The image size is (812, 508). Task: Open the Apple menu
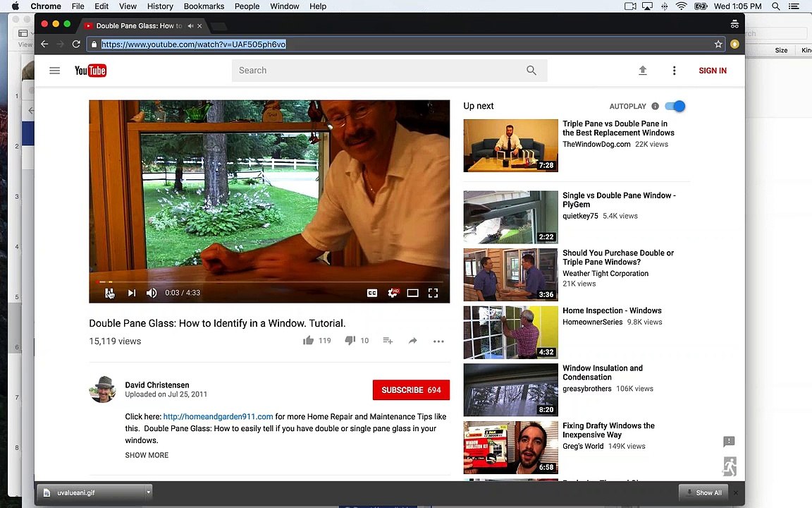(16, 6)
